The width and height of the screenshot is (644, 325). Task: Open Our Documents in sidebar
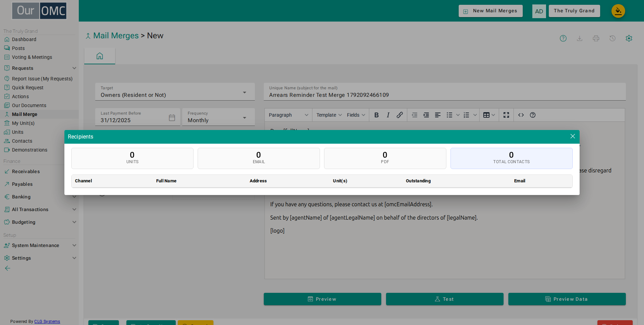tap(29, 105)
